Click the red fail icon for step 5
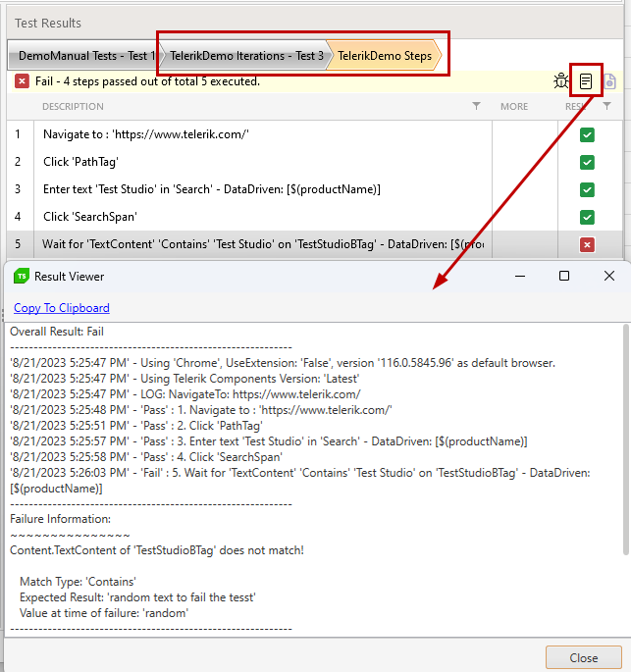This screenshot has height=672, width=631. tap(587, 244)
